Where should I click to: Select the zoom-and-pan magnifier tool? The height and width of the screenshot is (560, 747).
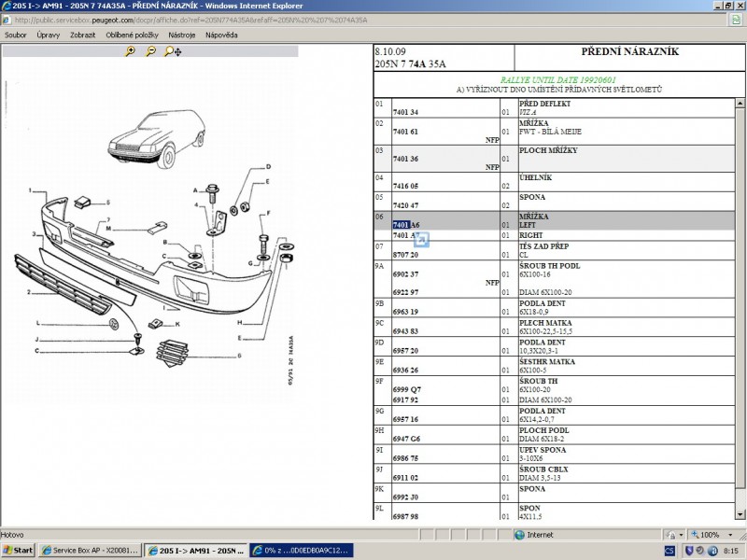(173, 52)
